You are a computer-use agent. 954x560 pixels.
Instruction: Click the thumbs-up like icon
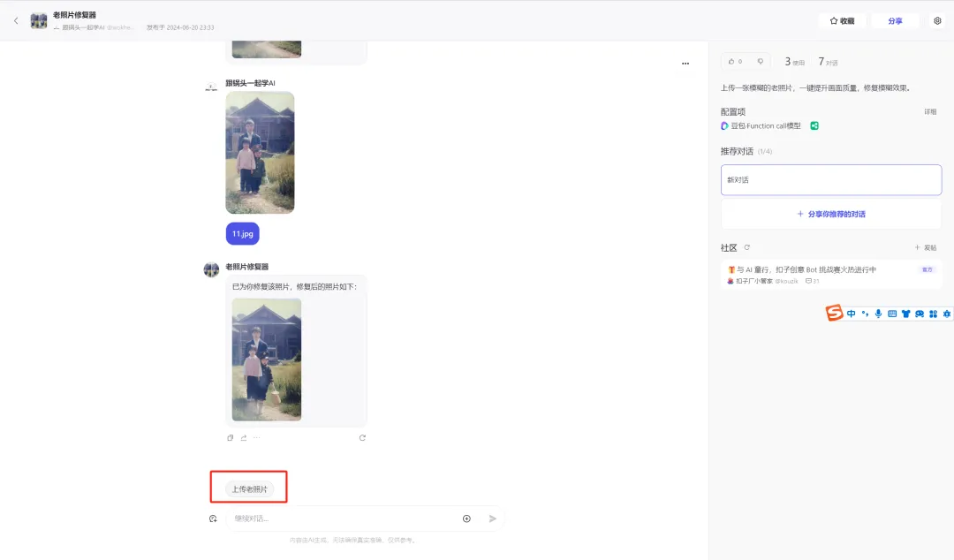(x=731, y=62)
